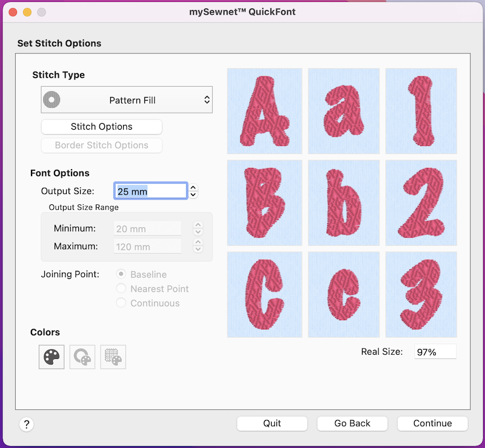
Task: Go Back to the previous page
Action: pos(352,423)
